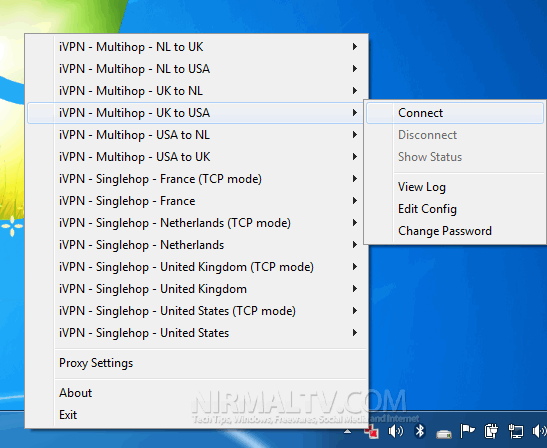Image resolution: width=547 pixels, height=448 pixels.
Task: Expand submenu arrow for Singlehop United States (TCP mode)
Action: click(355, 310)
